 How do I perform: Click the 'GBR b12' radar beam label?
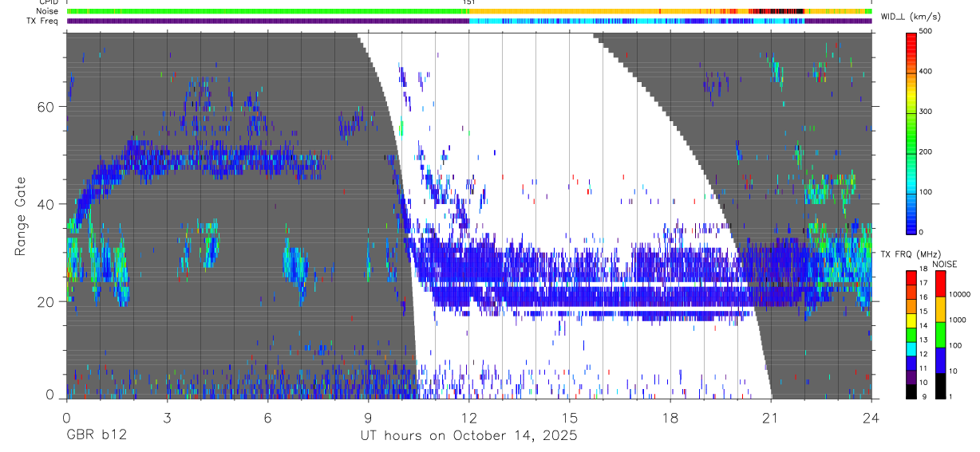(96, 435)
